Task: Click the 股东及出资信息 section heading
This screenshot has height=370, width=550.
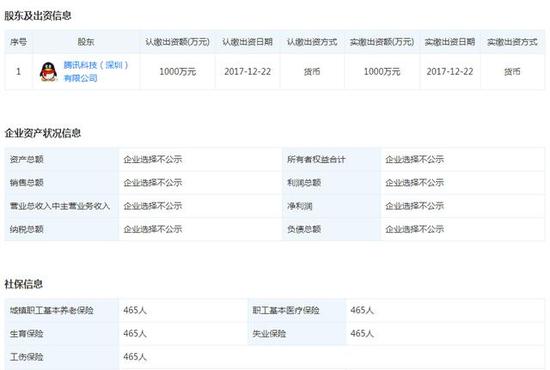Action: 38,15
